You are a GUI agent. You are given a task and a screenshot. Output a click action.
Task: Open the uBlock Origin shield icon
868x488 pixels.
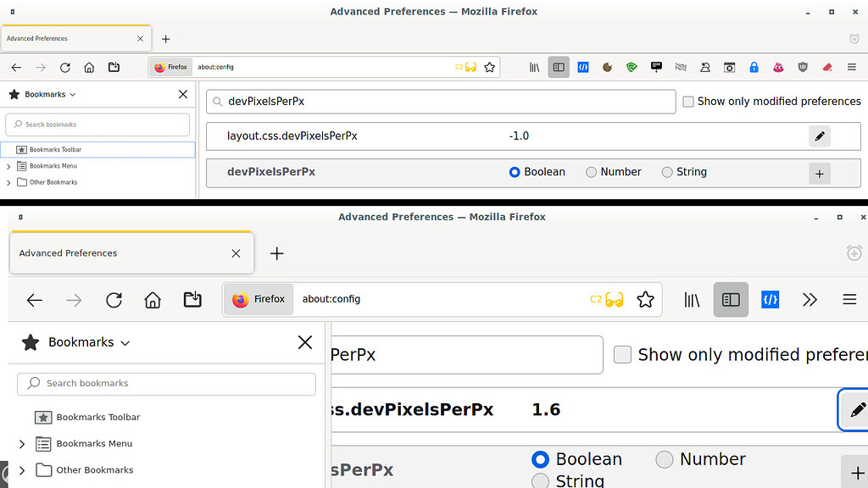[x=802, y=67]
